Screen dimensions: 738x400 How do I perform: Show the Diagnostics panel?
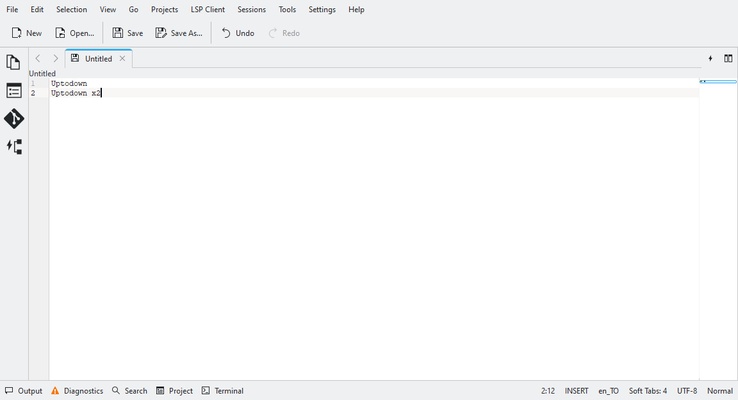77,391
